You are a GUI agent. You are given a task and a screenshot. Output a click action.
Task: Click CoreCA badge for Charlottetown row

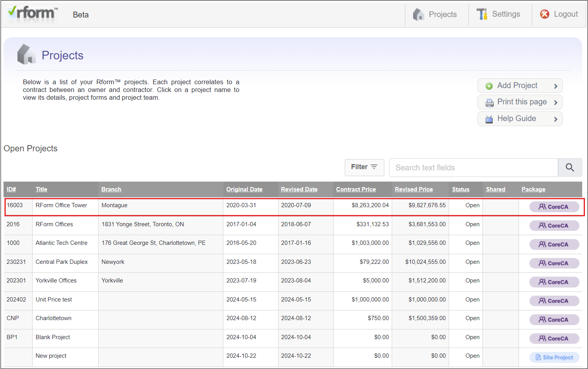pos(554,320)
